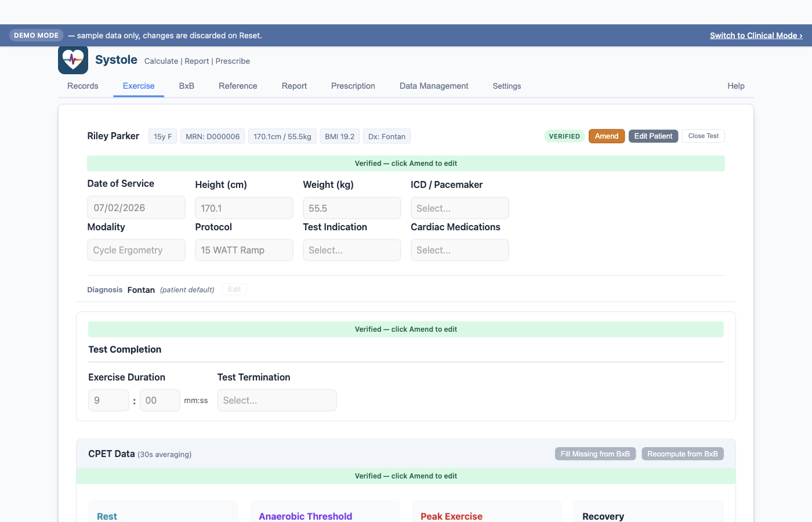
Task: Click the exercise duration minutes field
Action: point(108,400)
